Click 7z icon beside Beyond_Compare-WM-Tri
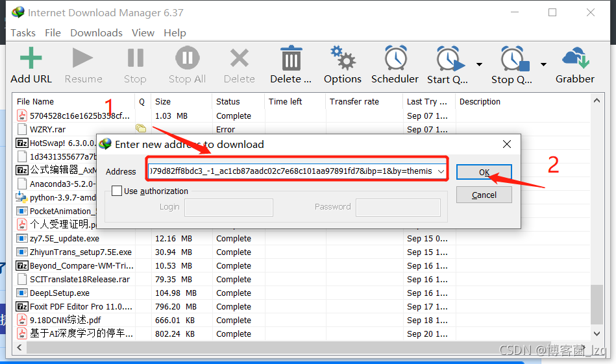The width and height of the screenshot is (616, 364). point(22,265)
